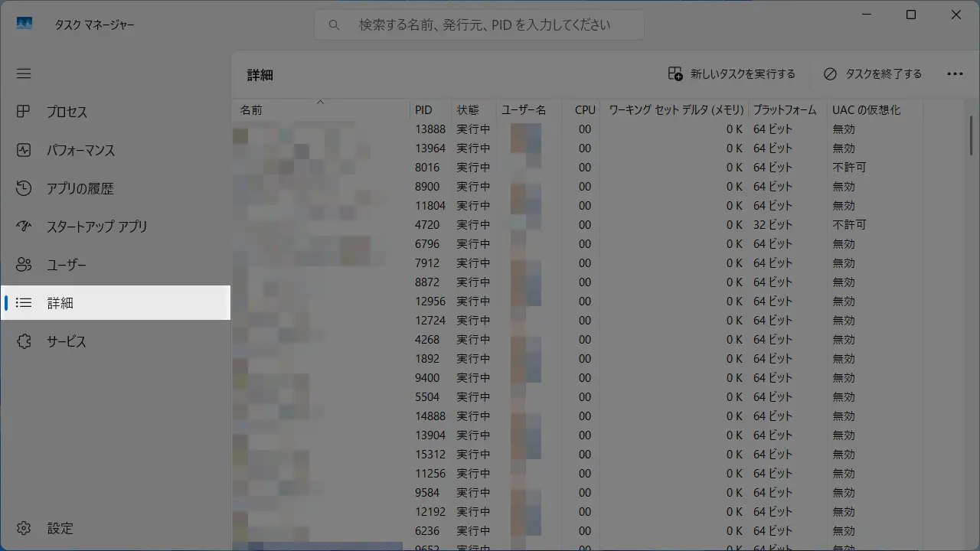This screenshot has height=551, width=980.
Task: Click the プラットフォーム column header
Action: tap(785, 110)
